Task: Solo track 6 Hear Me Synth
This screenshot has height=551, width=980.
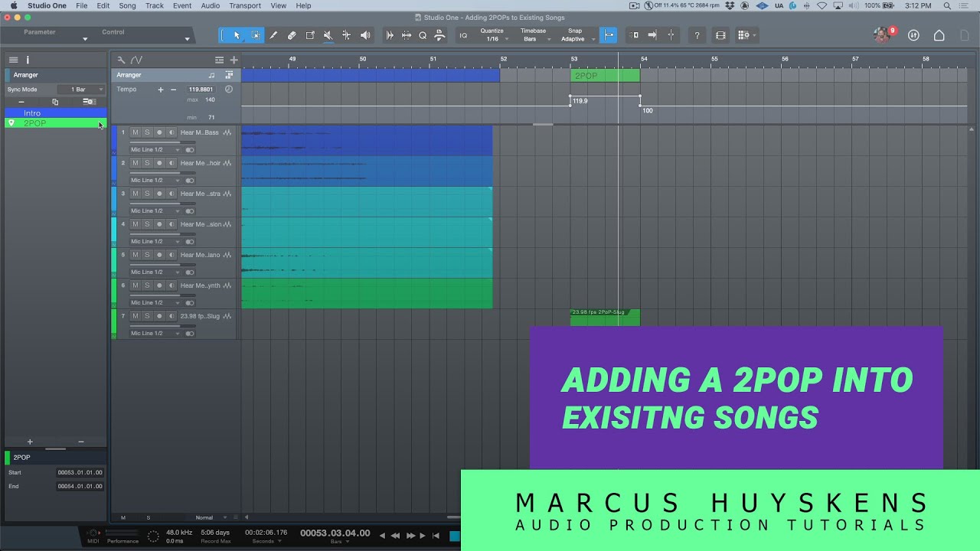Action: [147, 285]
